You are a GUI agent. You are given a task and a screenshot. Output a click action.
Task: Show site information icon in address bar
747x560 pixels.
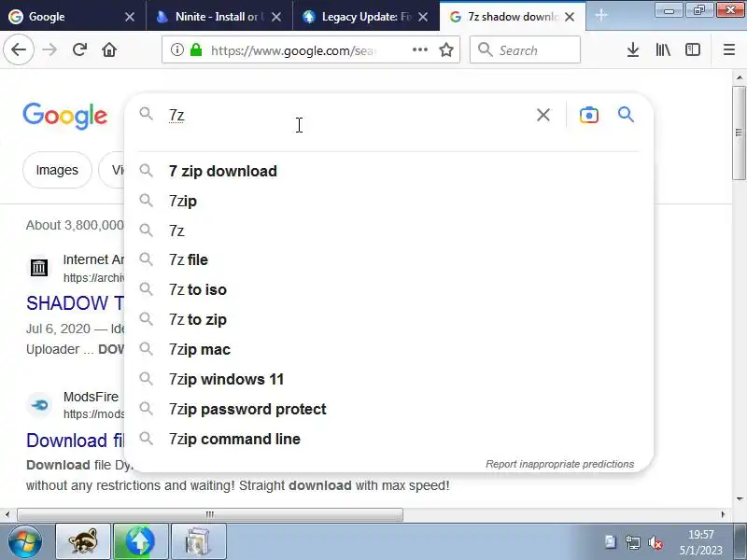(177, 49)
